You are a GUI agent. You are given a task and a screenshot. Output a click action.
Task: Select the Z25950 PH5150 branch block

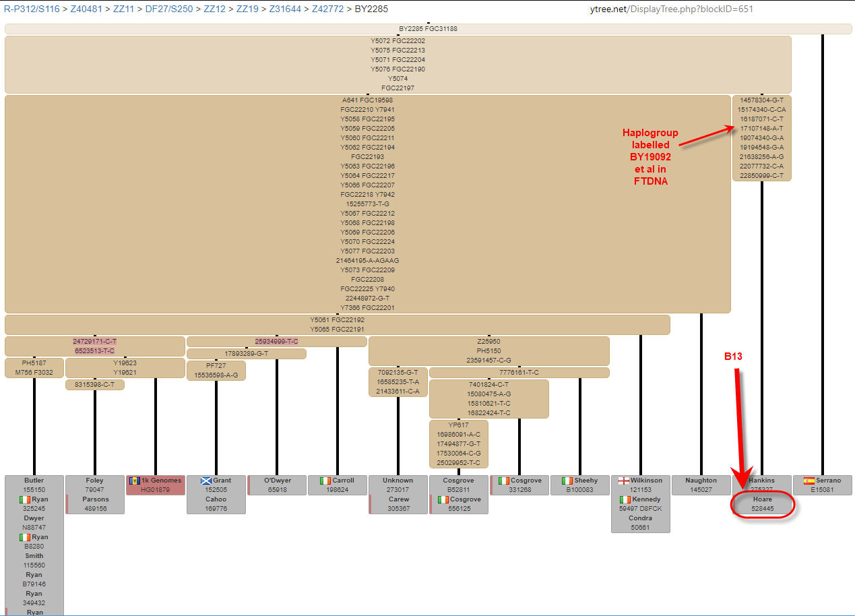pyautogui.click(x=488, y=350)
